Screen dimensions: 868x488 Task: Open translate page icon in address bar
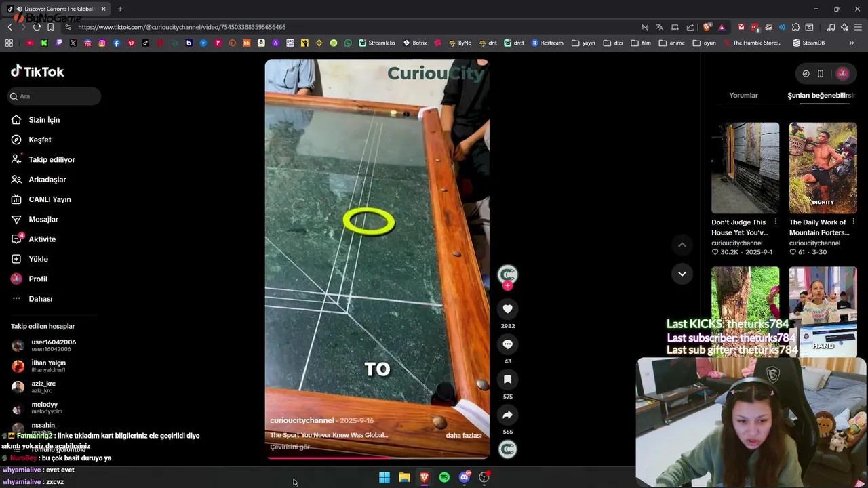659,27
